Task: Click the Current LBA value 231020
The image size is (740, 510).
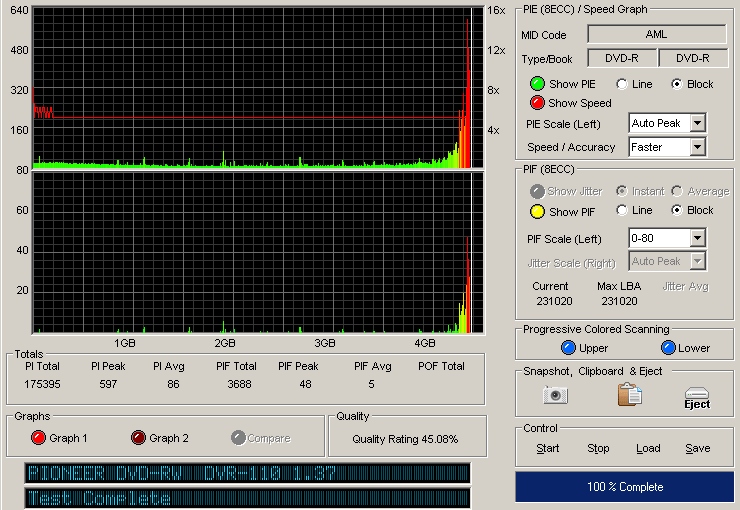Action: (554, 301)
